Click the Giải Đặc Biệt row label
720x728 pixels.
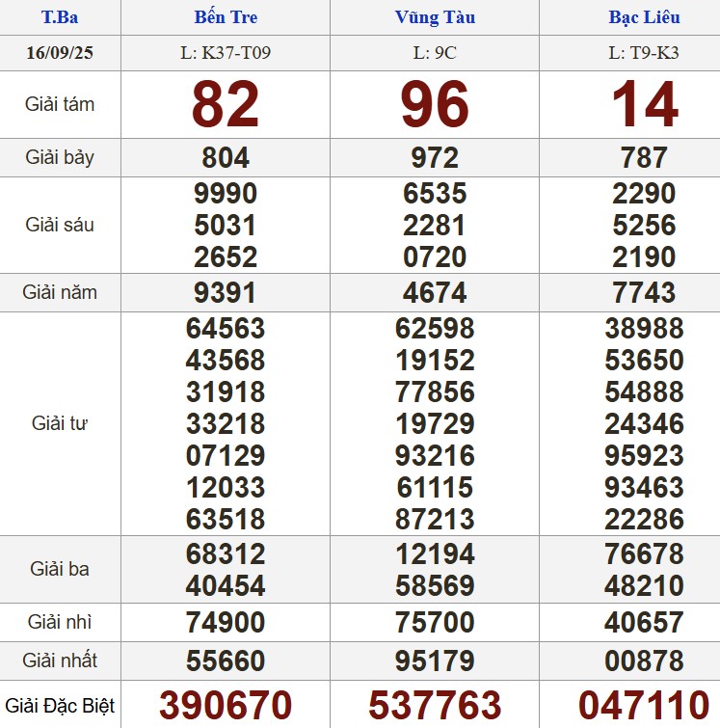60,706
